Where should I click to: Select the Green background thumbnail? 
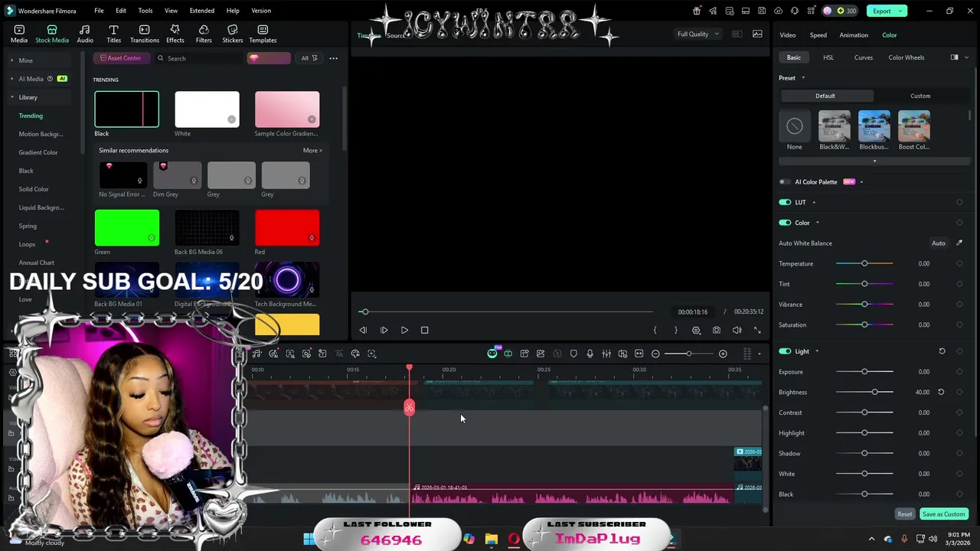point(127,227)
